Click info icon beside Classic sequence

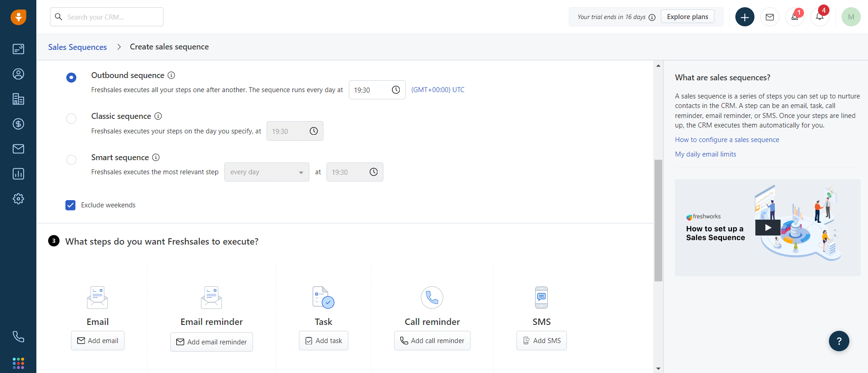coord(158,116)
